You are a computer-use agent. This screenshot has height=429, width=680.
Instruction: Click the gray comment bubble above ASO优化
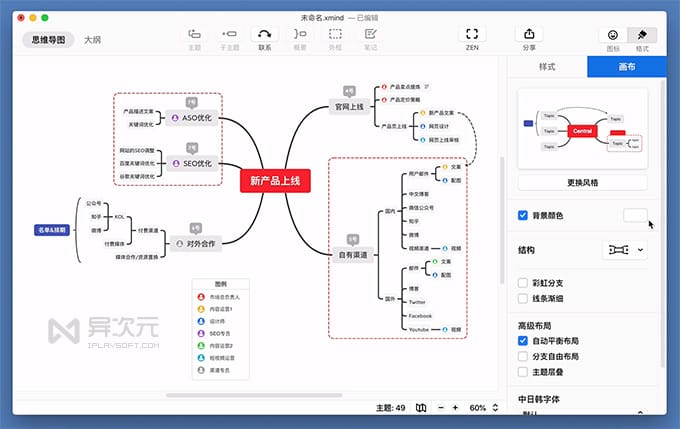pyautogui.click(x=192, y=103)
